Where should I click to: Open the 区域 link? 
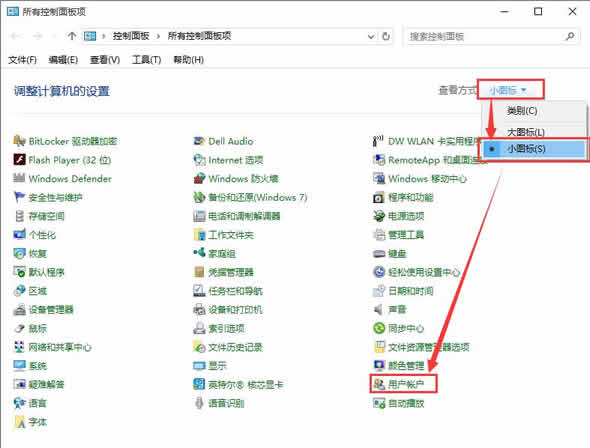(x=37, y=291)
